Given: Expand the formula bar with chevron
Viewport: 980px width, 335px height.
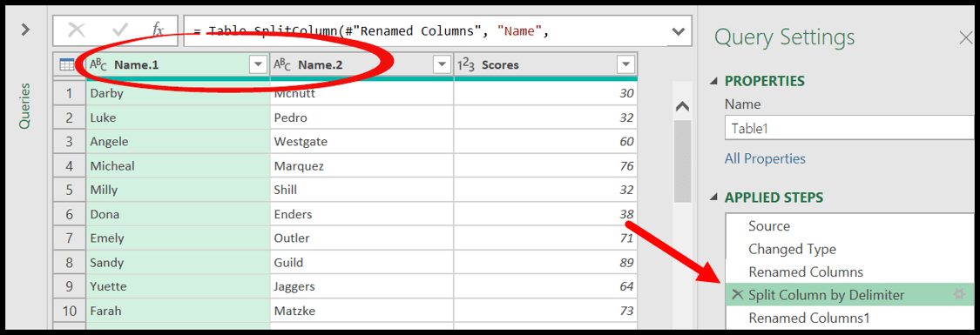Looking at the screenshot, I should click(677, 31).
